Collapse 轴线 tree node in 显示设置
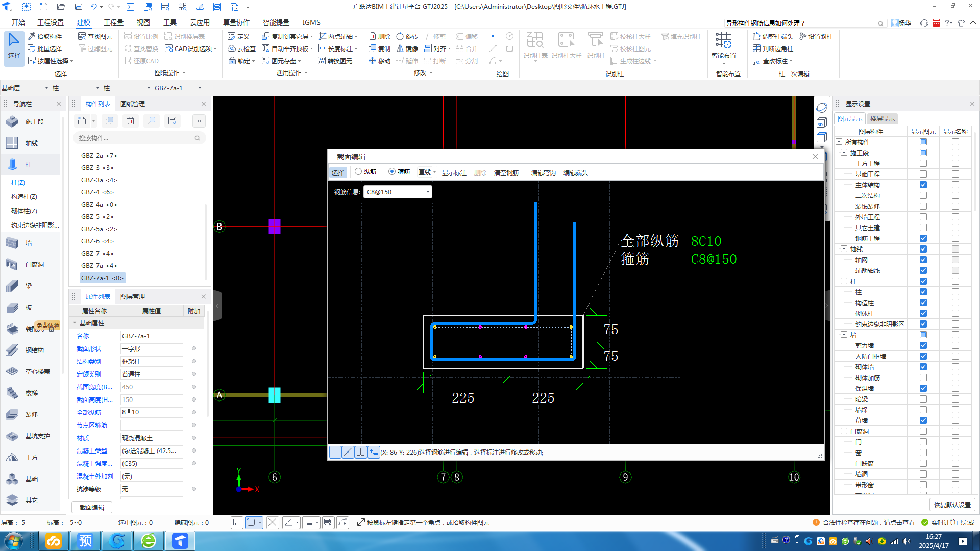The width and height of the screenshot is (980, 551). 844,249
